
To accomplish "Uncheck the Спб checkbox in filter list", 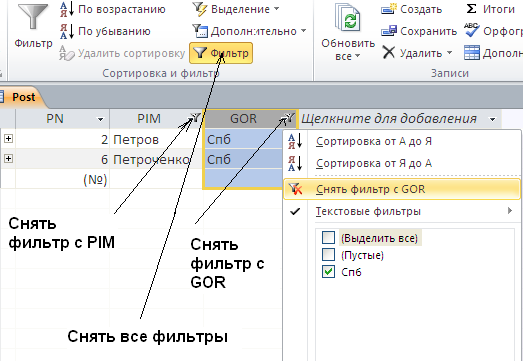I will click(328, 271).
